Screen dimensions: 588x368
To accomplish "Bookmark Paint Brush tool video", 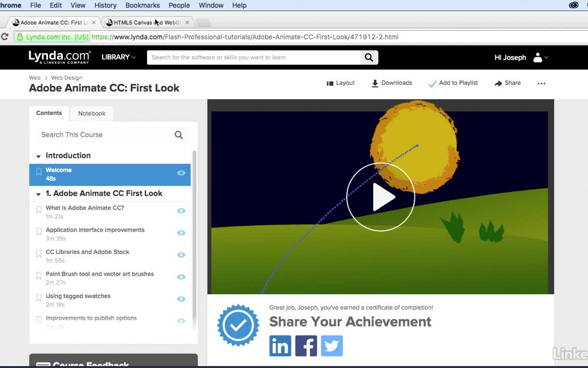I will 39,276.
